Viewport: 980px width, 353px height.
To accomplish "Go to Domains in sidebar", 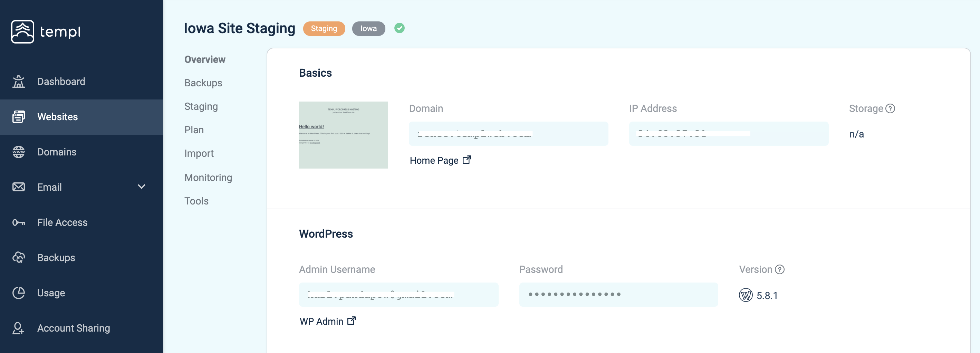I will point(81,152).
